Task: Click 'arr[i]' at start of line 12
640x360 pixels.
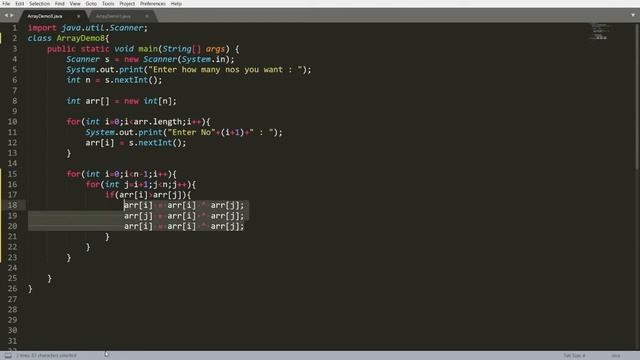Action: (100, 143)
